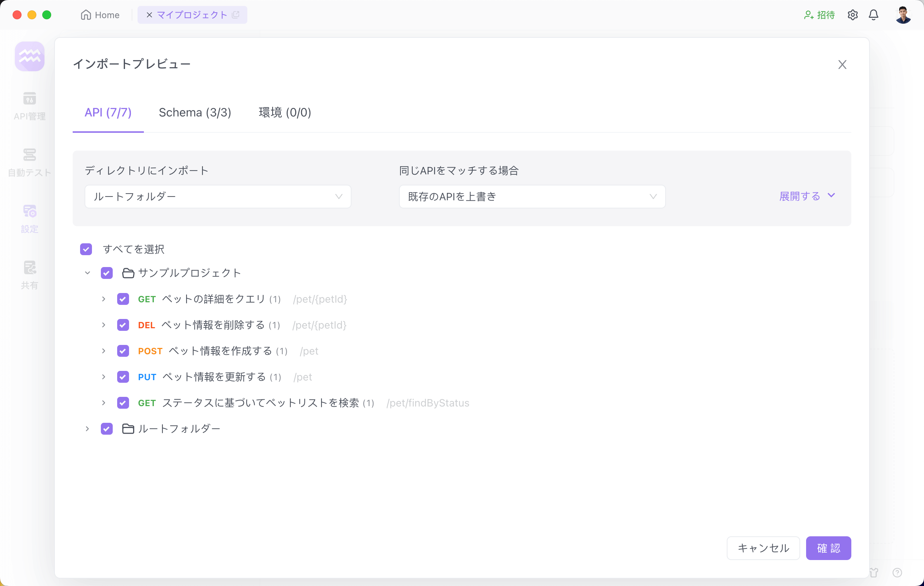This screenshot has width=924, height=586.
Task: Uncheck the PUT ペット情報を更新する checkbox
Action: pyautogui.click(x=123, y=377)
